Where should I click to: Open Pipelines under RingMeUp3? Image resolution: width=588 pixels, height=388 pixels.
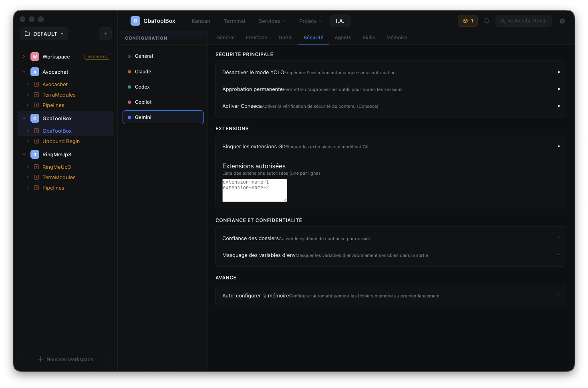53,188
